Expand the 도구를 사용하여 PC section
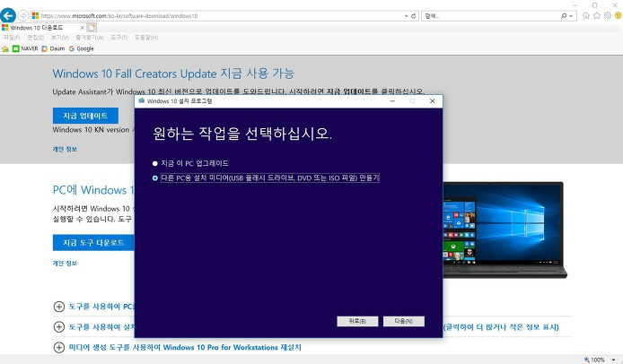The height and width of the screenshot is (364, 623). [x=59, y=307]
